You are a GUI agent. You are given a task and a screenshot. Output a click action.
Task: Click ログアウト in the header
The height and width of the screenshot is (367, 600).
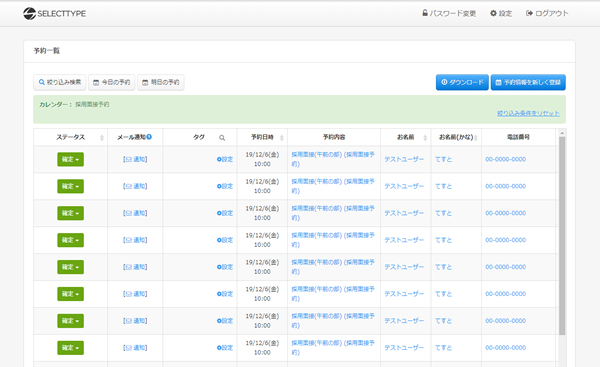click(x=547, y=13)
